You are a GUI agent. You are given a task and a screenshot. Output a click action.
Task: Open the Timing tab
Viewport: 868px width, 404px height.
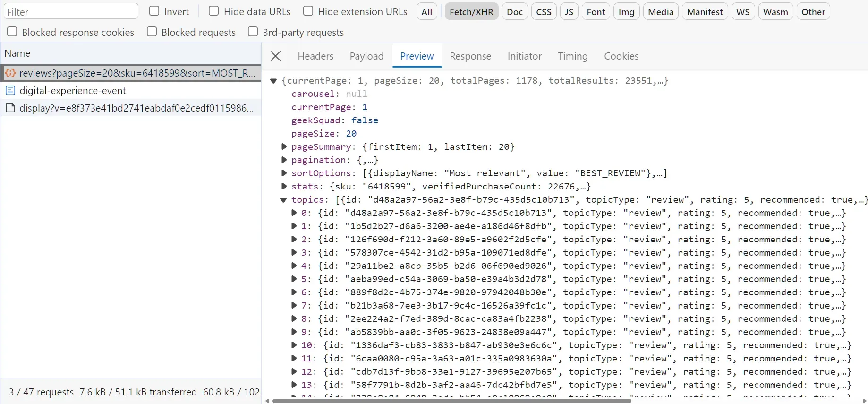573,56
